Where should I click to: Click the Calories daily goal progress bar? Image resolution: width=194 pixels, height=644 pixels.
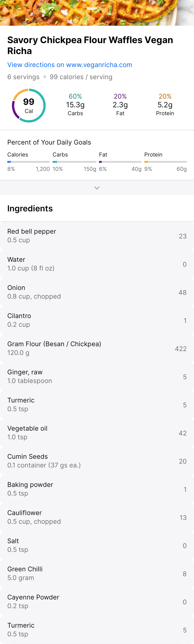point(28,162)
